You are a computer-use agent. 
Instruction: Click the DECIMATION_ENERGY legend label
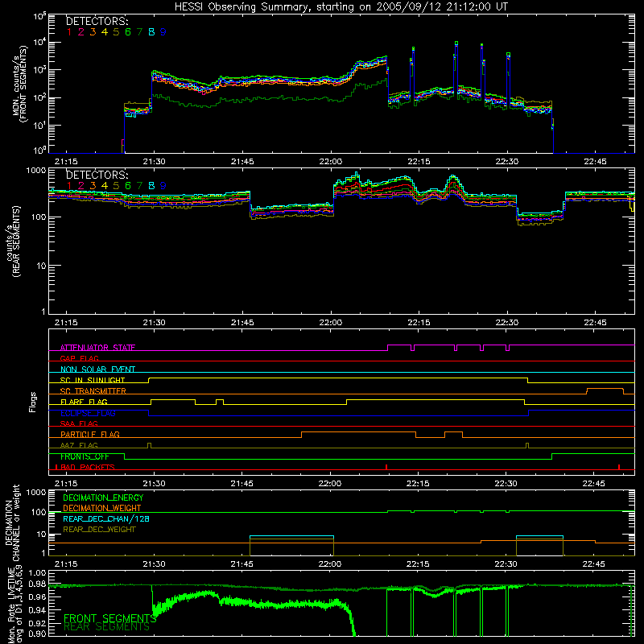point(103,497)
